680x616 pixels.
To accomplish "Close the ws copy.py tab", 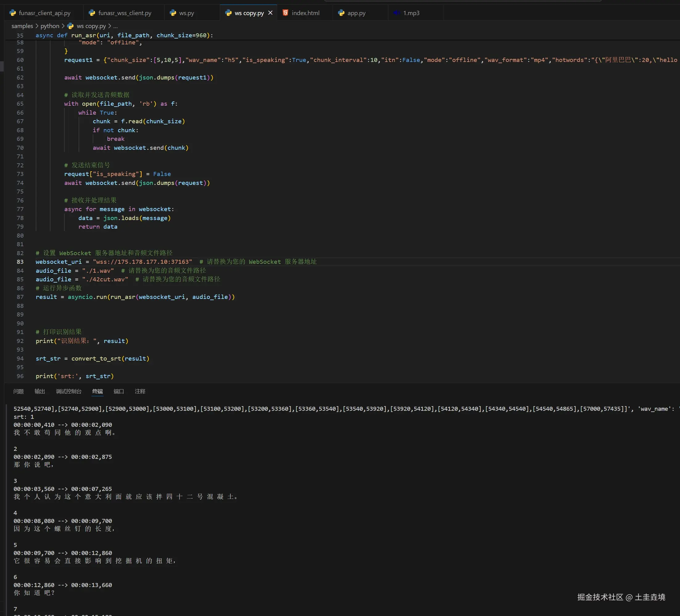I will tap(270, 13).
